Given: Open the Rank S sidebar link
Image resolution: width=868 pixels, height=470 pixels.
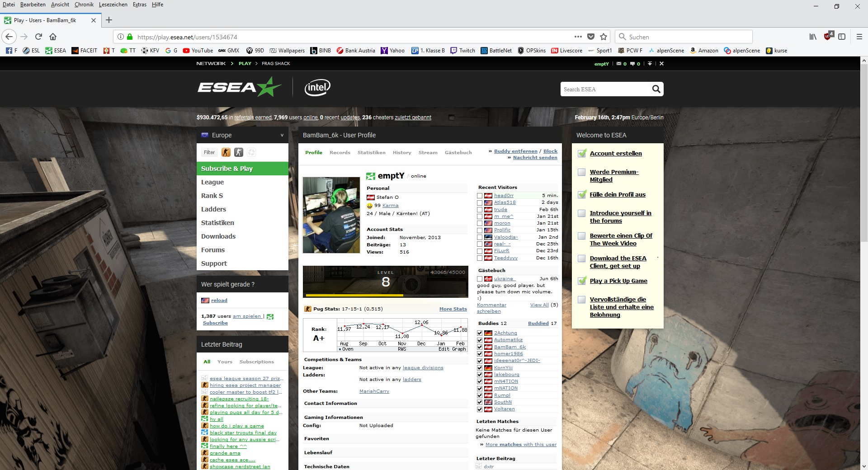Looking at the screenshot, I should [212, 196].
